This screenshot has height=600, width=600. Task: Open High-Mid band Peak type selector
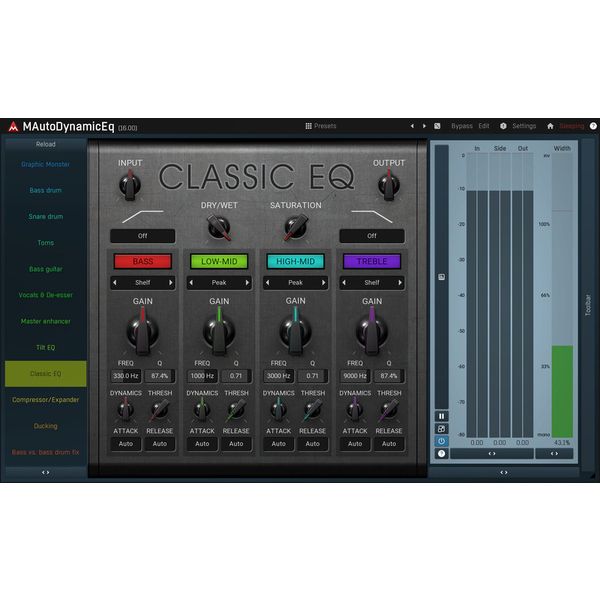coord(295,283)
